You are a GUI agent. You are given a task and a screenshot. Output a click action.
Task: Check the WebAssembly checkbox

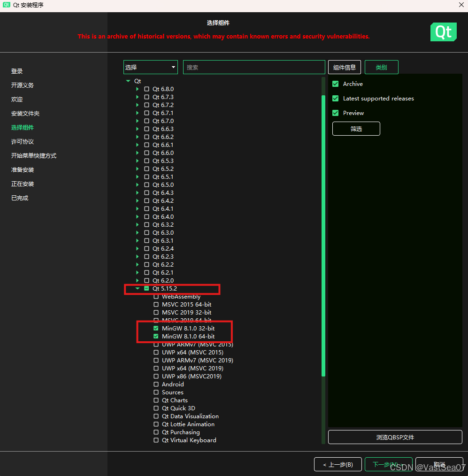click(156, 297)
